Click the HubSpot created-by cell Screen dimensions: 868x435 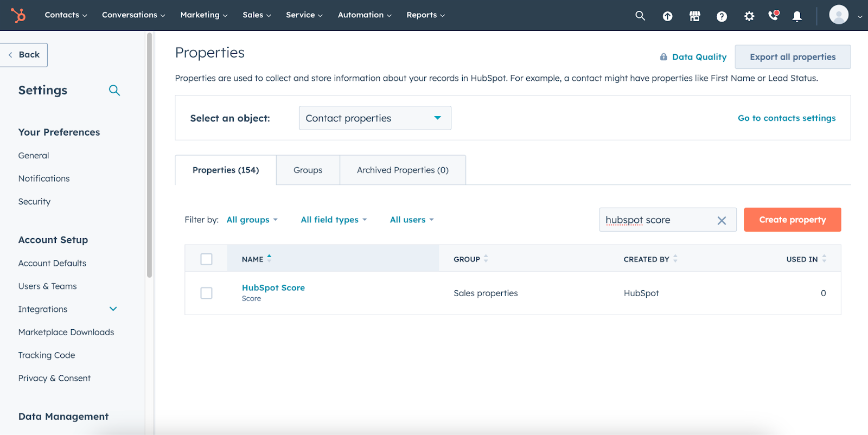tap(641, 293)
